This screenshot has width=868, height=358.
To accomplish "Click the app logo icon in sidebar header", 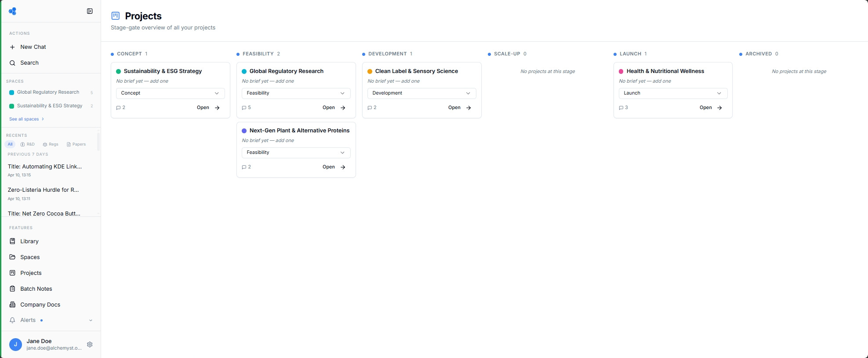I will [13, 11].
